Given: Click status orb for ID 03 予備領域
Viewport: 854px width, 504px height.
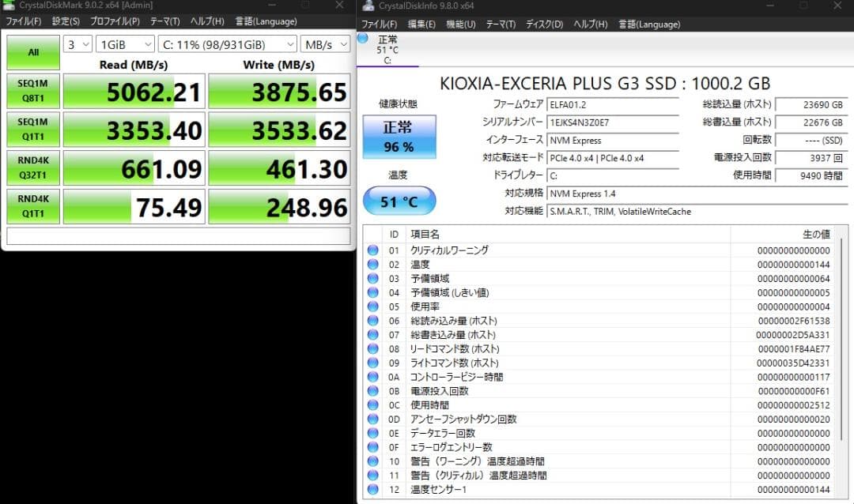Looking at the screenshot, I should coord(372,279).
